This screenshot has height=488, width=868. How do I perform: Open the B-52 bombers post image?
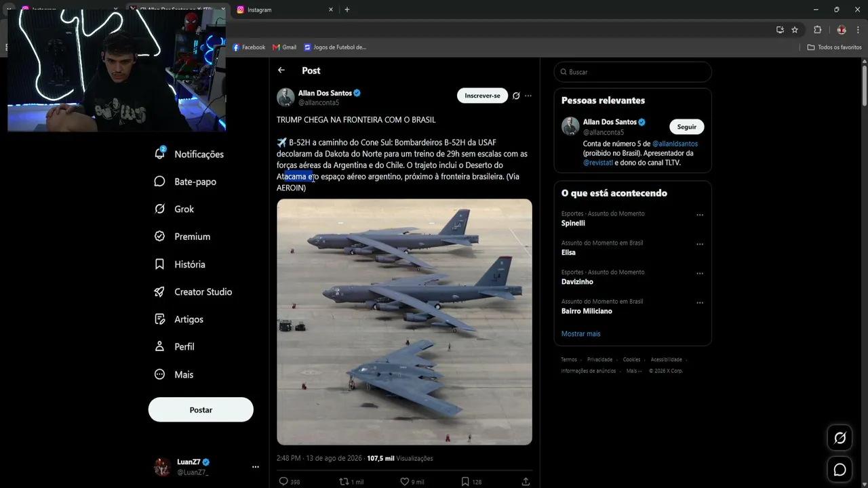pos(404,322)
